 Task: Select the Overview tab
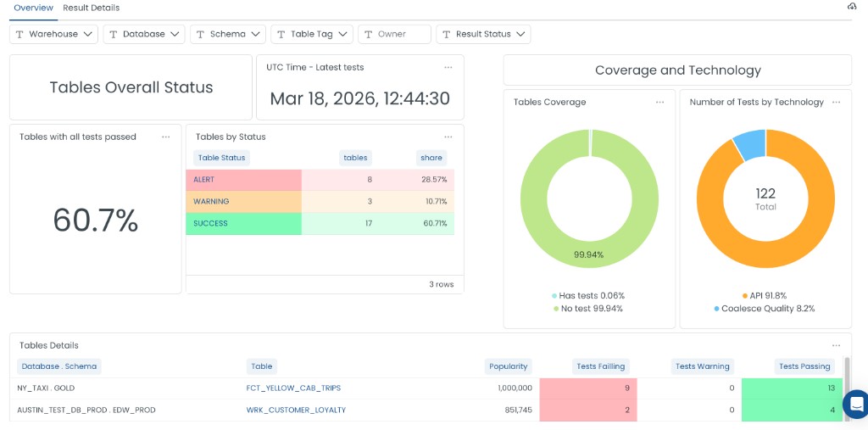33,8
